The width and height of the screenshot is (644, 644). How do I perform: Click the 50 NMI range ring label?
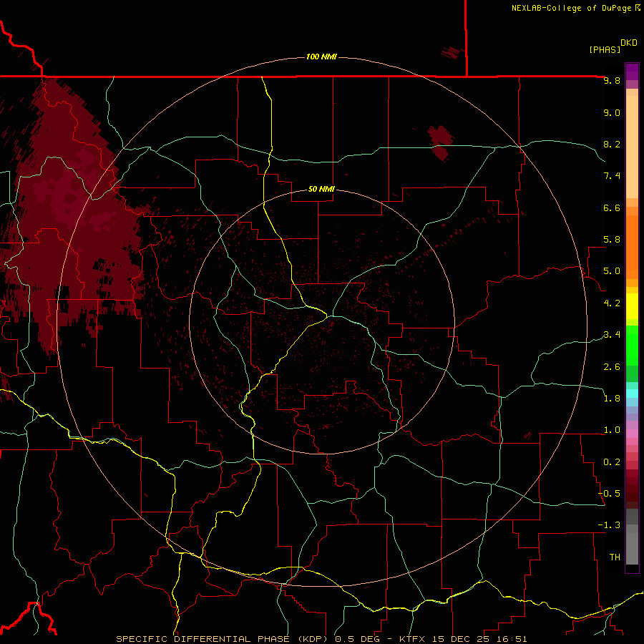[x=321, y=189]
